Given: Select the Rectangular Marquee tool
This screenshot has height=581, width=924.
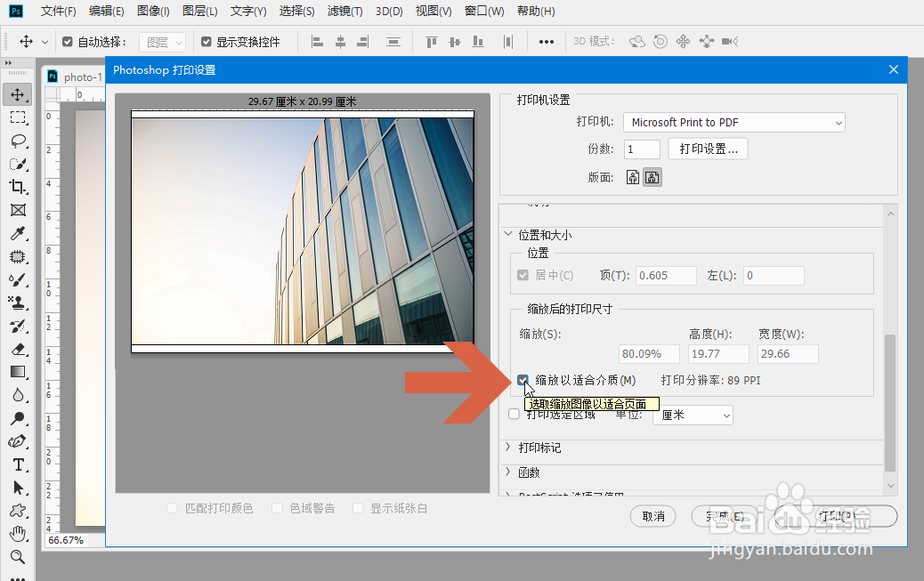Looking at the screenshot, I should (x=18, y=117).
